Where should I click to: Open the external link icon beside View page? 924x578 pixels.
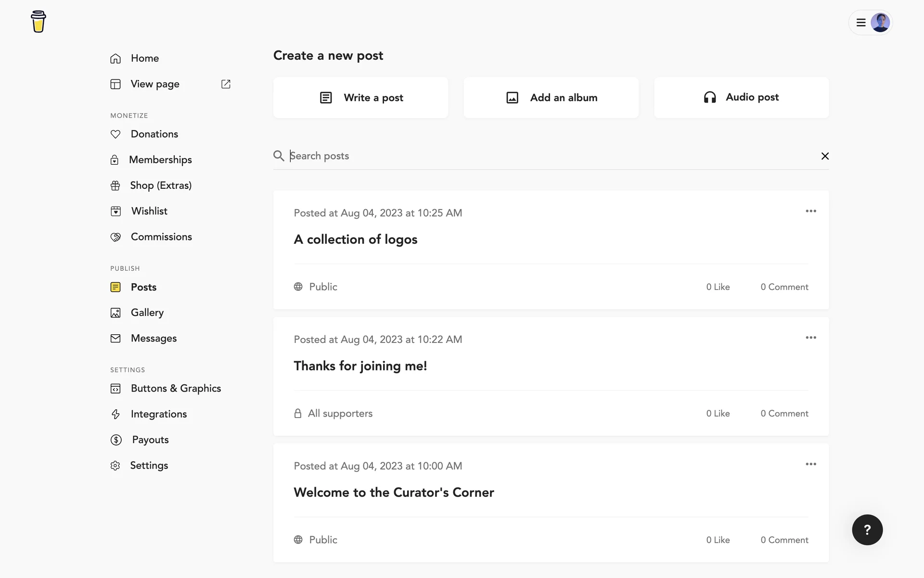pos(226,84)
